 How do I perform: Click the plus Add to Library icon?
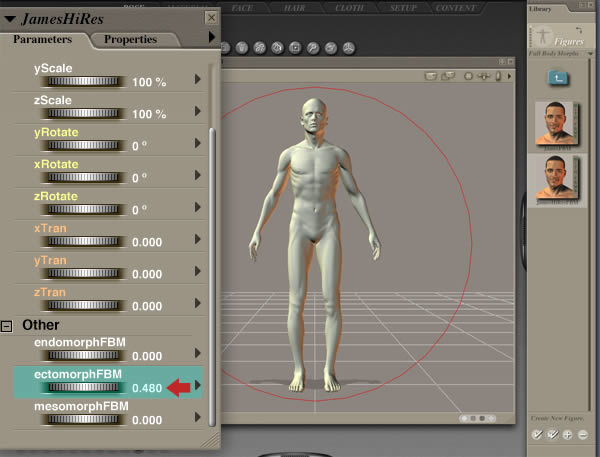(x=567, y=434)
